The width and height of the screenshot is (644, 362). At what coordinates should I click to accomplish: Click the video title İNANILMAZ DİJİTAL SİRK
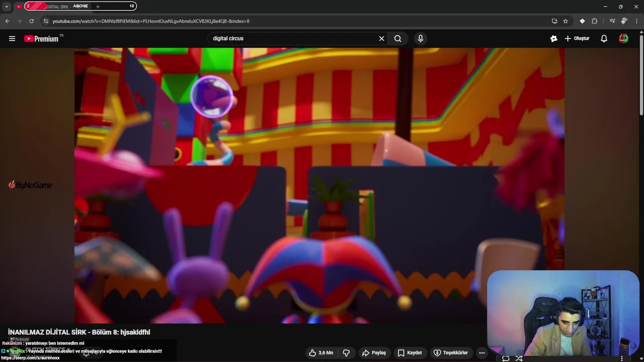[x=79, y=332]
